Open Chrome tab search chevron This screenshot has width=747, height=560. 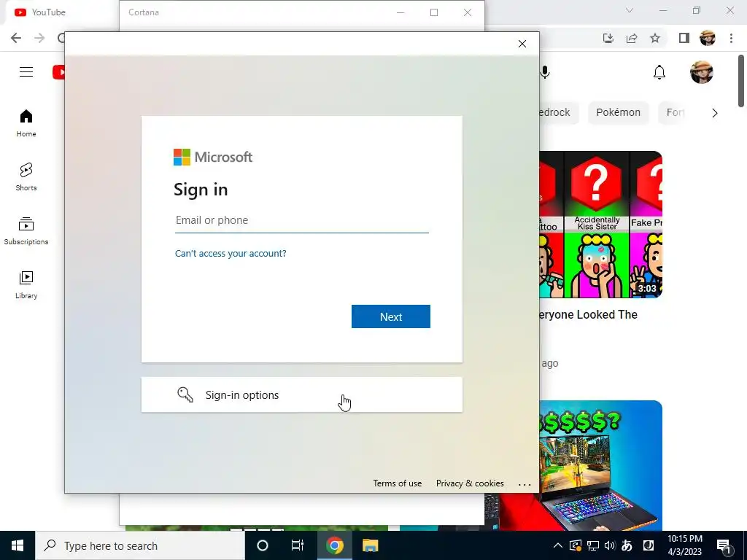[630, 10]
